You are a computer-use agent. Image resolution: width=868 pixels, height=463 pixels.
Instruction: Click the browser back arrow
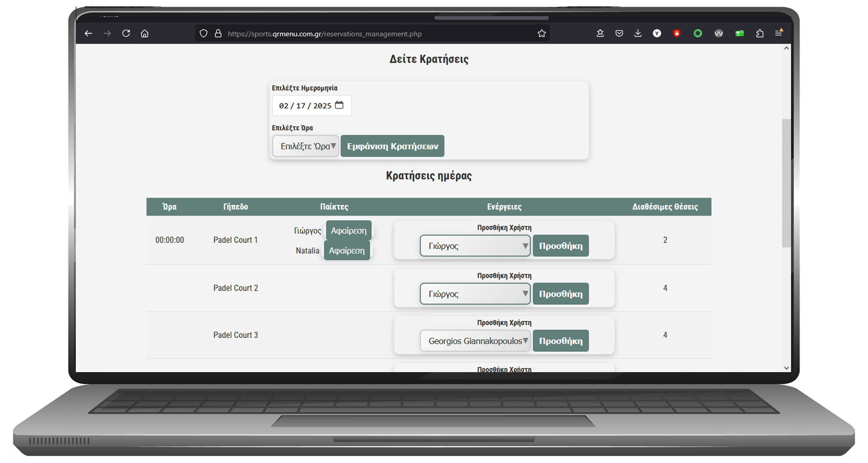coord(89,34)
